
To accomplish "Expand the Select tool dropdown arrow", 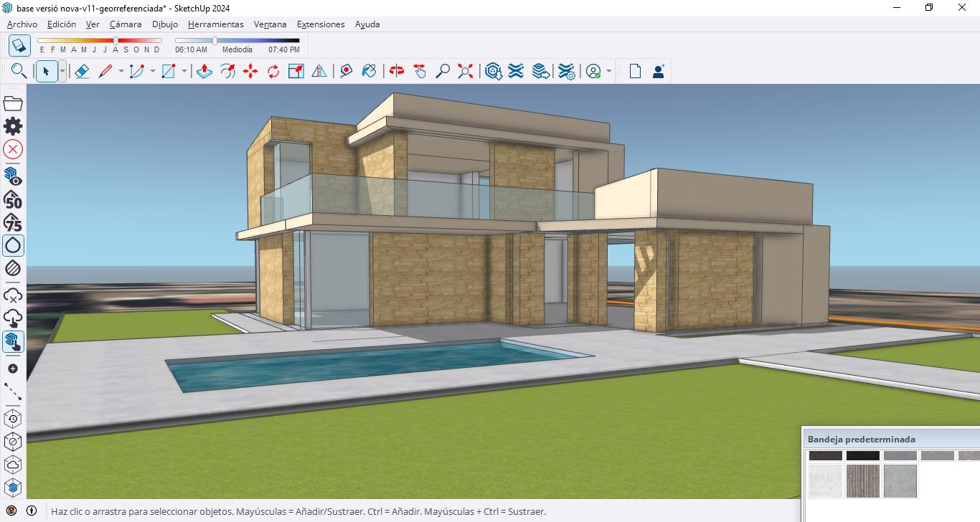I will click(x=62, y=71).
